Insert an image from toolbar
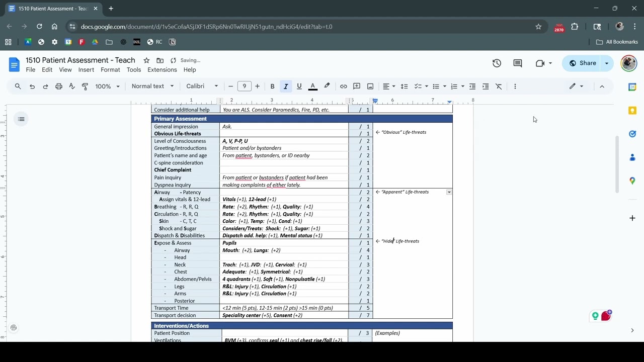This screenshot has width=644, height=362. 370,86
